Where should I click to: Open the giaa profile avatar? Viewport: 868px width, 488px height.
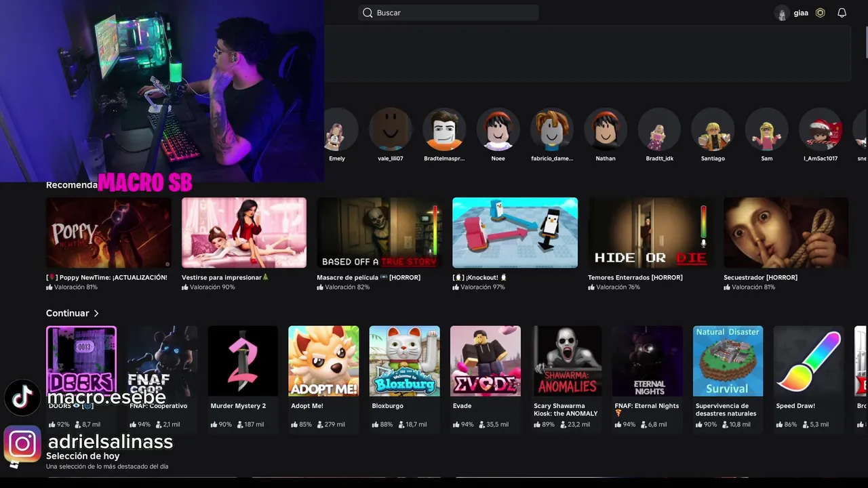[x=782, y=13]
